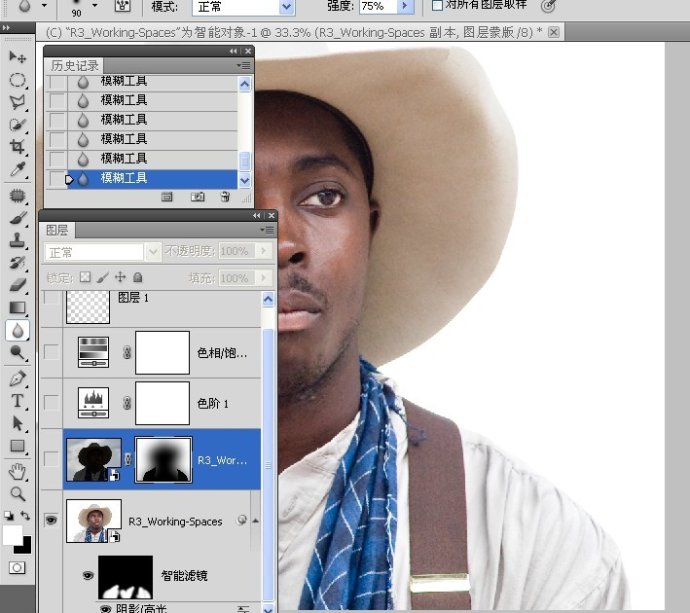Screen dimensions: 690x613
Task: Reset default foreground and background colors
Action: (x=8, y=515)
